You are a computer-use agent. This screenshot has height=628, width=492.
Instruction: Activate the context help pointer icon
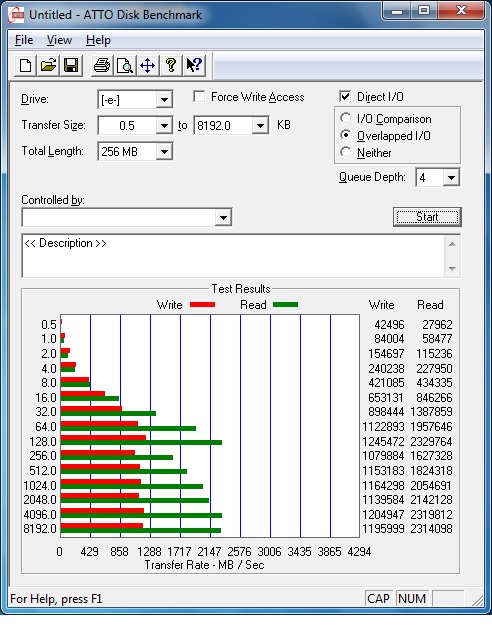pos(194,66)
